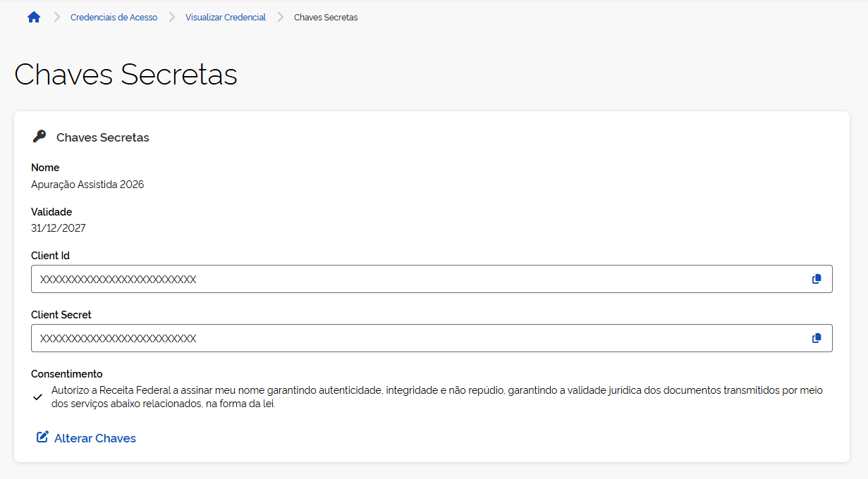Viewport: 868px width, 479px height.
Task: Click the Client Id field label
Action: pyautogui.click(x=50, y=256)
